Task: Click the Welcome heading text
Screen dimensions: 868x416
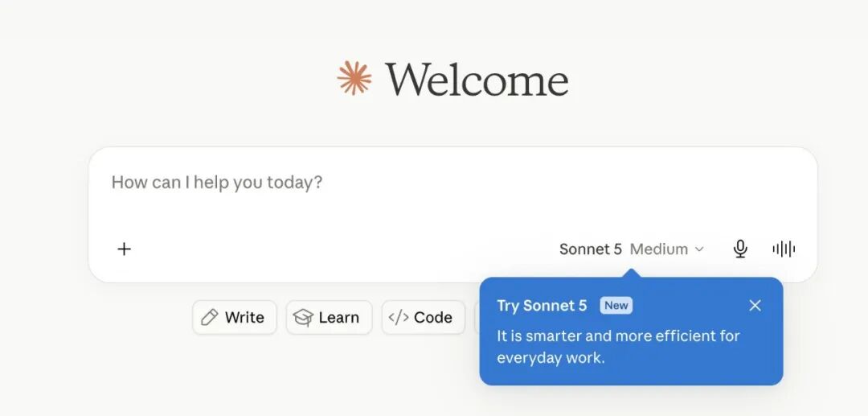Action: pos(477,79)
